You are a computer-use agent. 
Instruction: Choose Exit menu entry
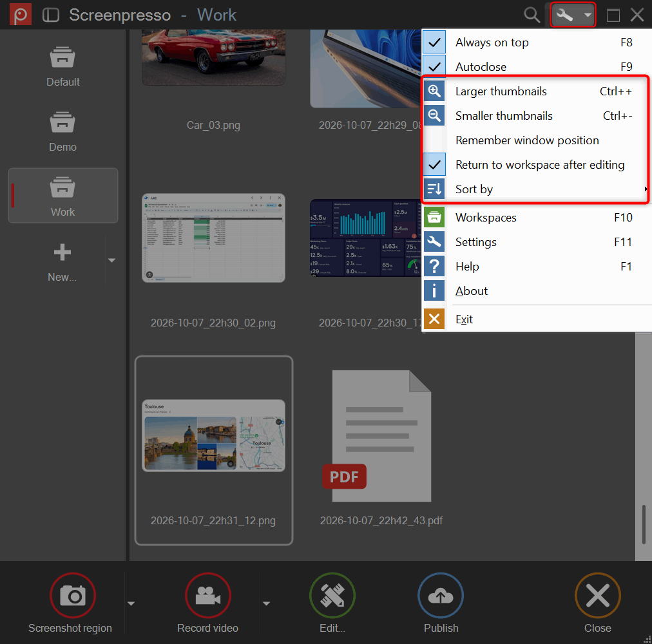point(537,319)
